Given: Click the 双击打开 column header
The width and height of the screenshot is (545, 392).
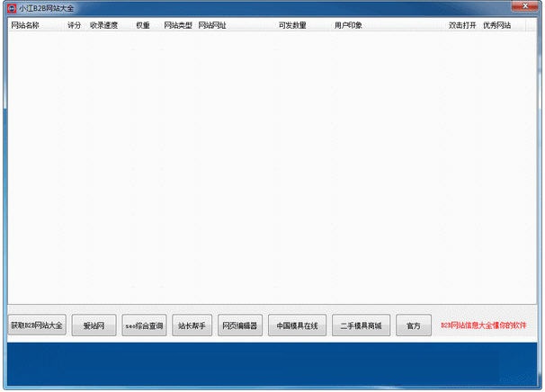Looking at the screenshot, I should [462, 25].
